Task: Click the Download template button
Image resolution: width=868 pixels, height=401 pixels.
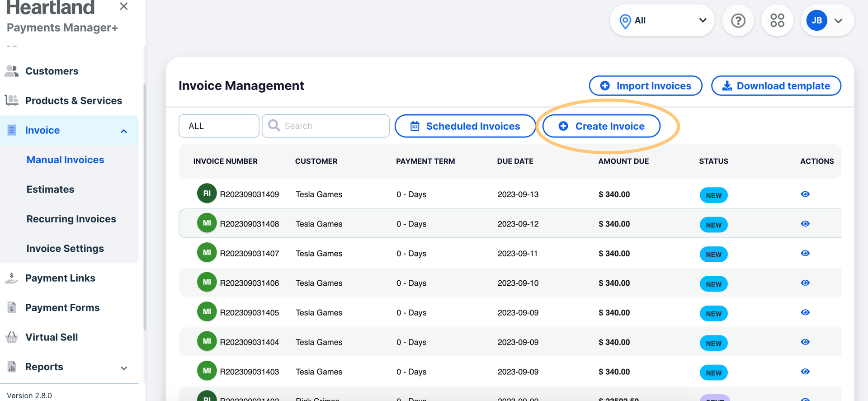Action: (776, 85)
